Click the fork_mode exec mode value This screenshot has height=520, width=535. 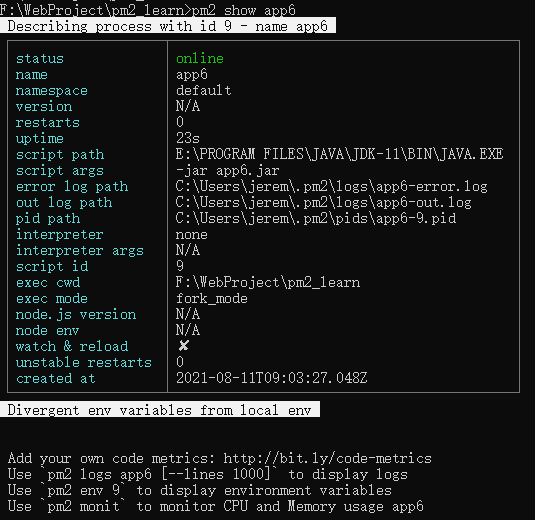(212, 299)
